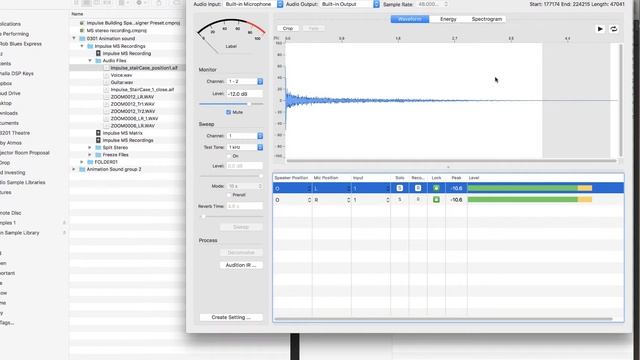Click the channel table horizontal scrollbar
Image resolution: width=640 pixels, height=360 pixels.
[444, 319]
